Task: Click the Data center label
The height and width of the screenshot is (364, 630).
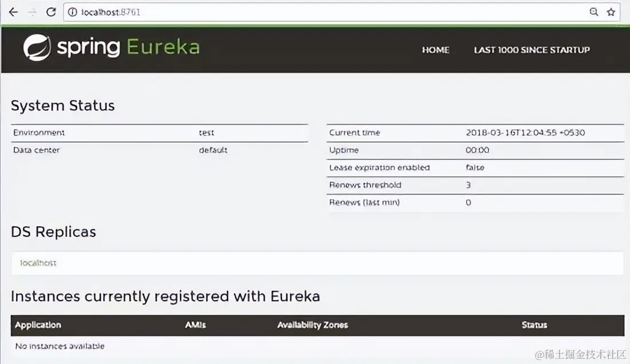Action: (36, 150)
